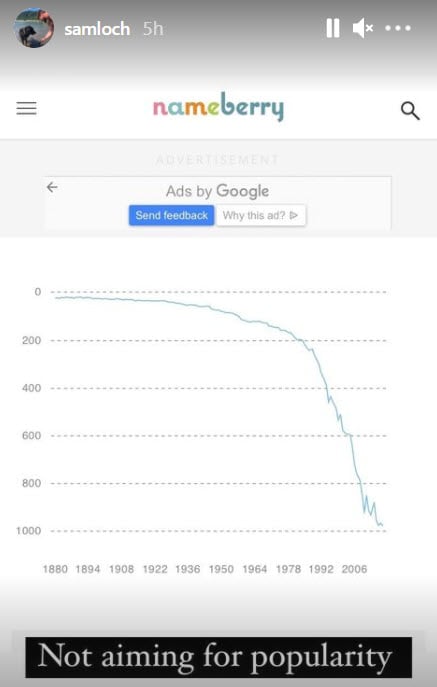Open the Nameberry hamburger menu

click(26, 108)
